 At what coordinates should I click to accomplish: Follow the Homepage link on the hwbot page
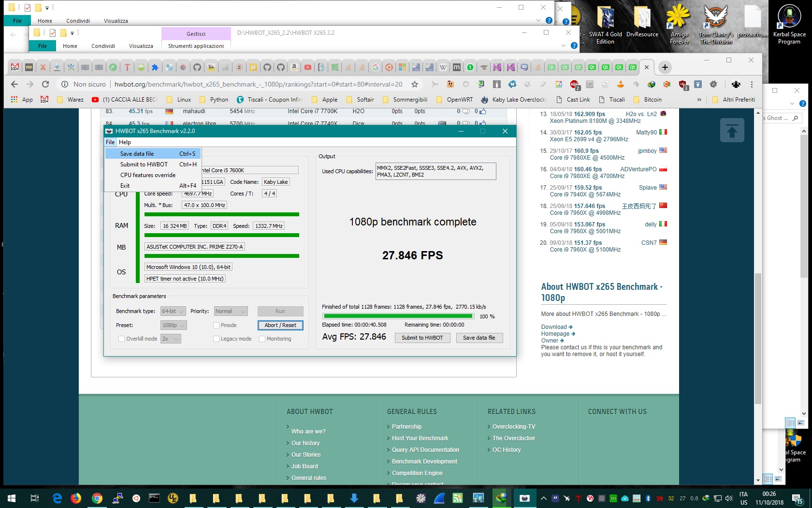pos(558,334)
